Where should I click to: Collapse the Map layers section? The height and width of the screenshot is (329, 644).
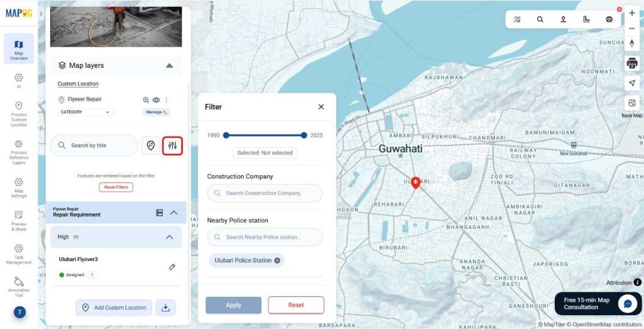click(169, 65)
